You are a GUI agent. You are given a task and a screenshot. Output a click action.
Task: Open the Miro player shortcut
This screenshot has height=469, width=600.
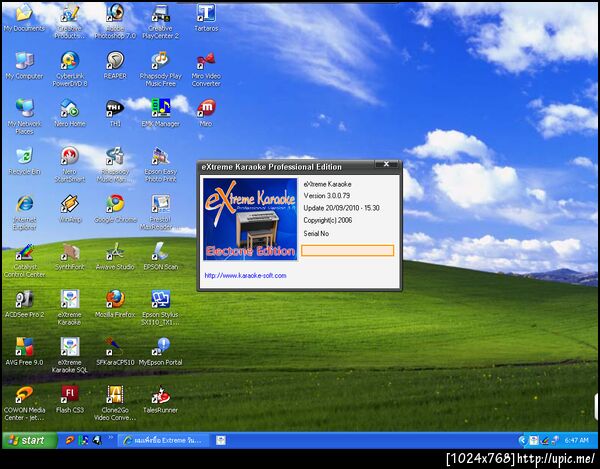[x=206, y=114]
